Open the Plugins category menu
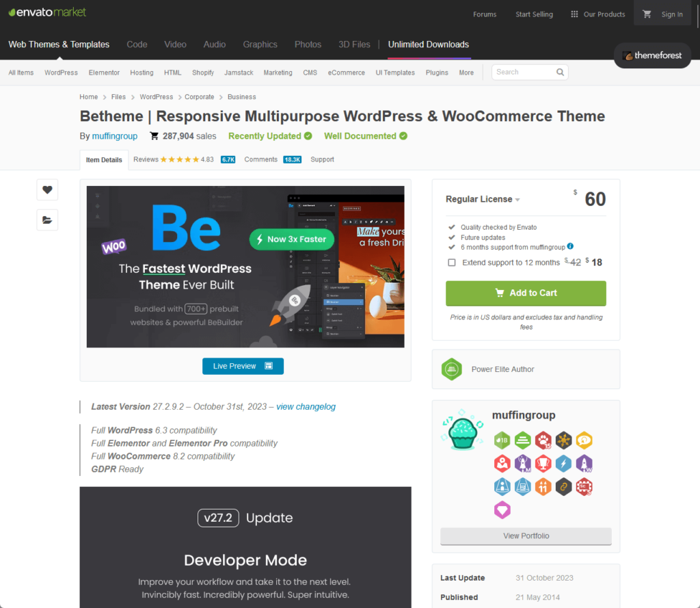 point(437,72)
